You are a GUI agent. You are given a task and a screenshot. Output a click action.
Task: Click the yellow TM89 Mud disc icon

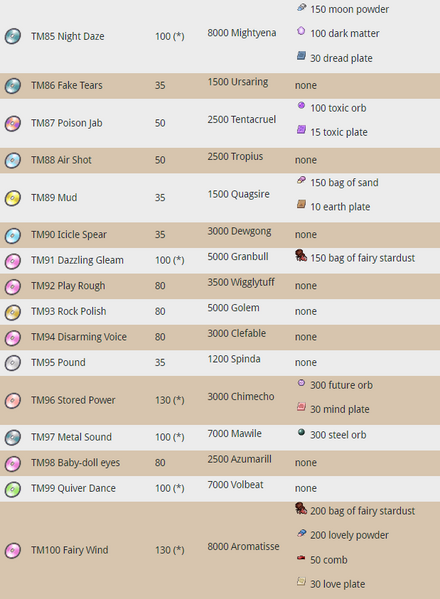point(13,198)
